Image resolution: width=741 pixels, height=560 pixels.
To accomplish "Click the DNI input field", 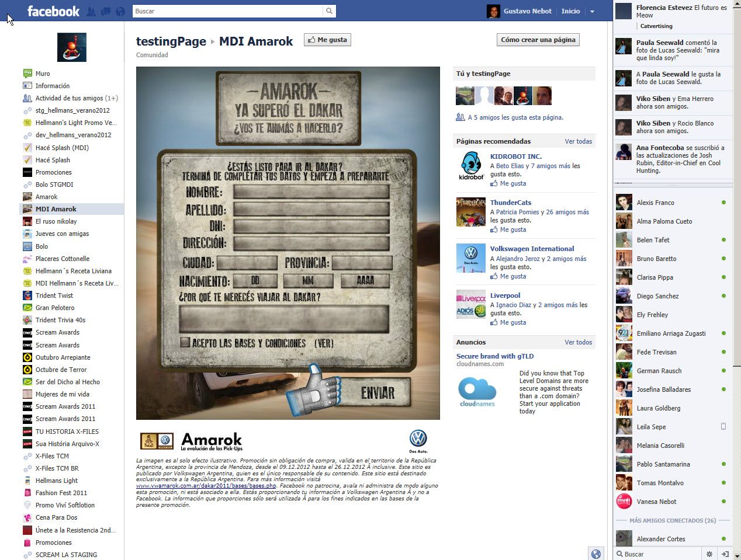I will pyautogui.click(x=311, y=227).
